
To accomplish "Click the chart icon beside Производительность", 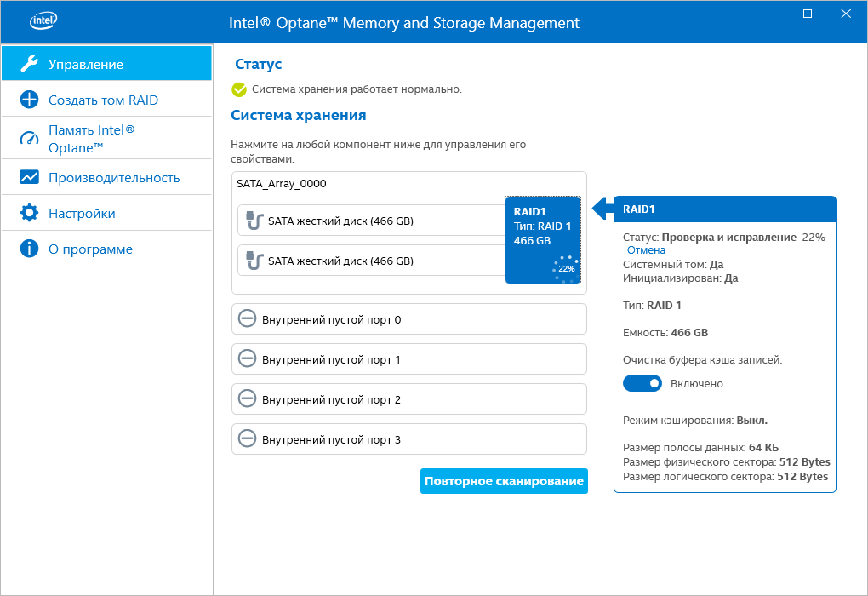I will [x=29, y=177].
